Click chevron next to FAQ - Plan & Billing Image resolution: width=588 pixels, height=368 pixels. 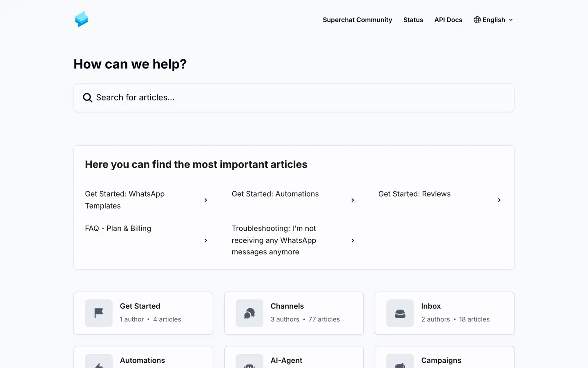point(206,240)
